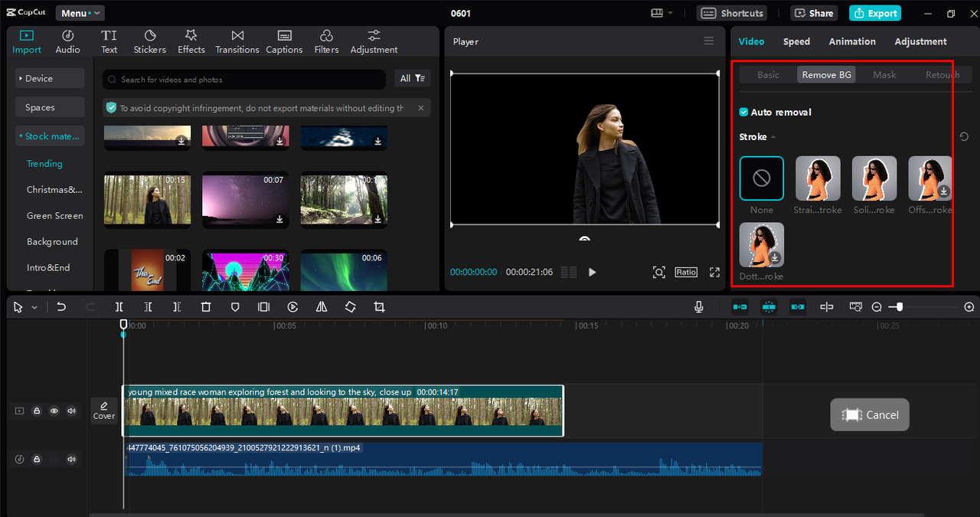The height and width of the screenshot is (517, 980).
Task: Open the Menu dropdown
Action: (80, 13)
